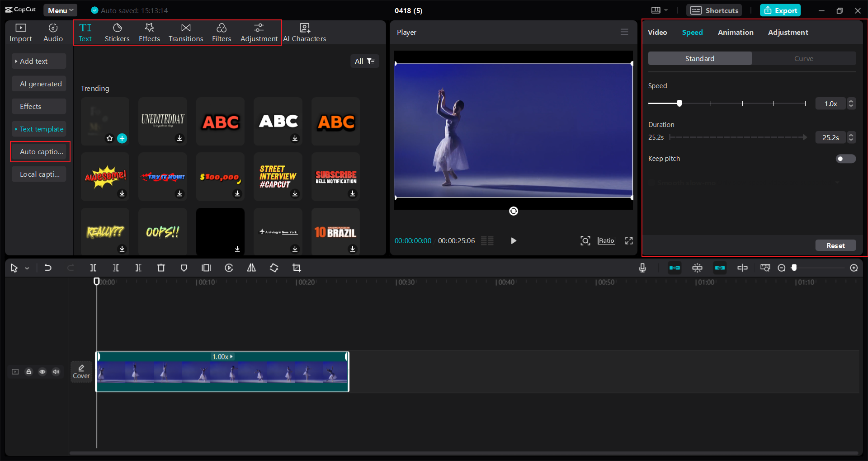The height and width of the screenshot is (461, 868).
Task: Delete left of playhead with trim-left tool
Action: [x=116, y=268]
